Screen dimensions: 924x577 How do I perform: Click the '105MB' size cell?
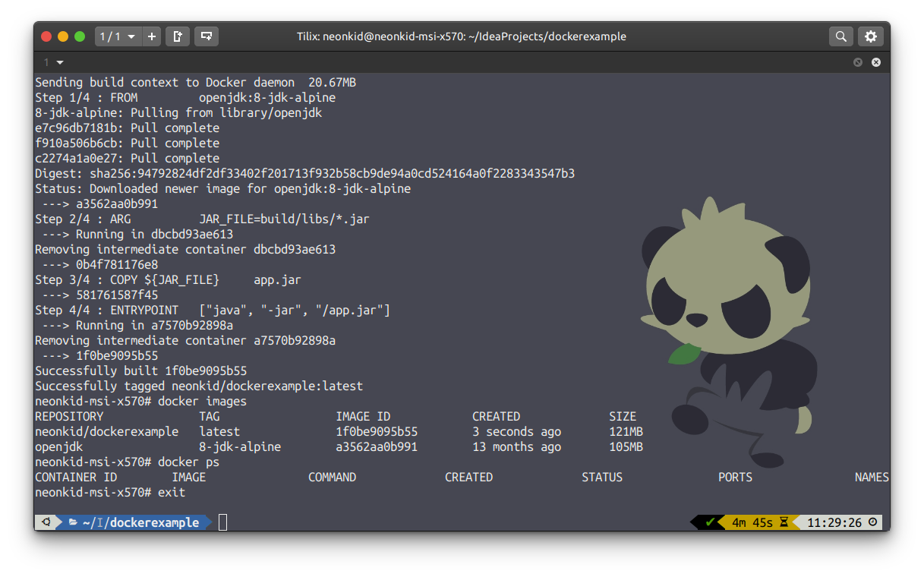pos(626,447)
